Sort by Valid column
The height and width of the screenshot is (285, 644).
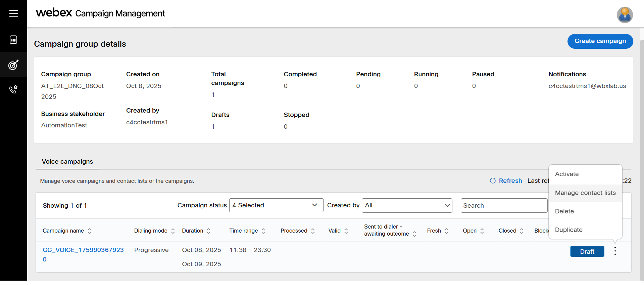click(x=346, y=231)
